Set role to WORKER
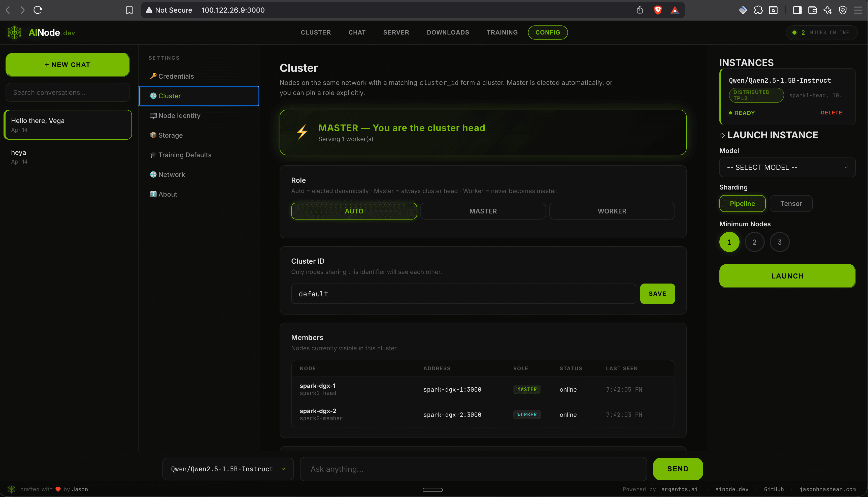This screenshot has height=497, width=868. [x=612, y=211]
